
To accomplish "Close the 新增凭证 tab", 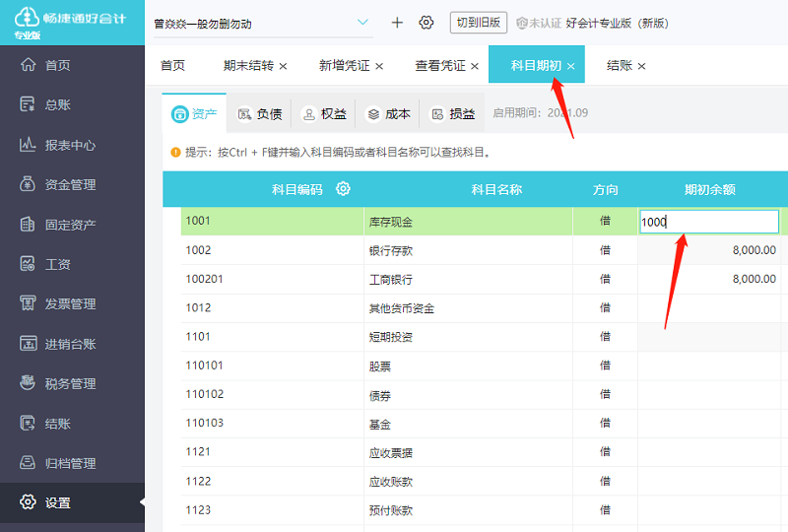I will point(379,66).
